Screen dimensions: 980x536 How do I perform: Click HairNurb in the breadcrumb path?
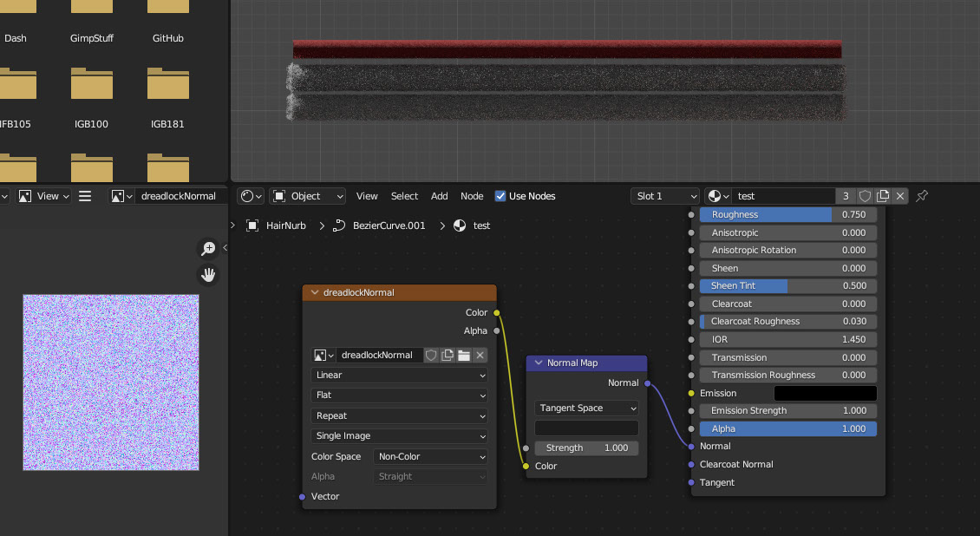click(x=286, y=226)
